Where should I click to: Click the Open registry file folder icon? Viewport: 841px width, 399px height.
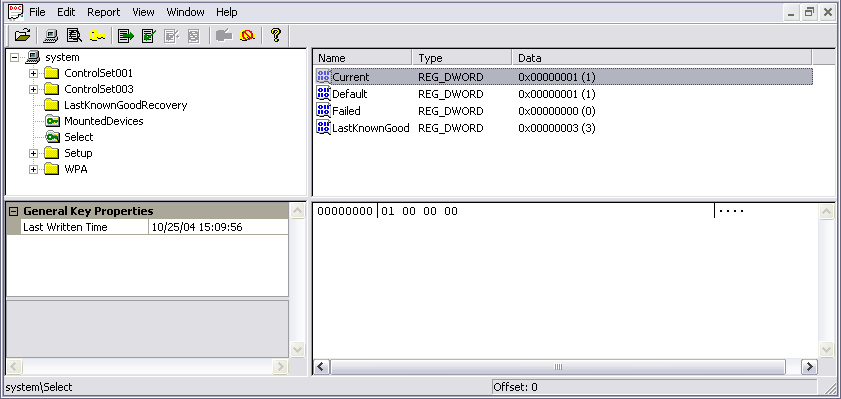23,35
